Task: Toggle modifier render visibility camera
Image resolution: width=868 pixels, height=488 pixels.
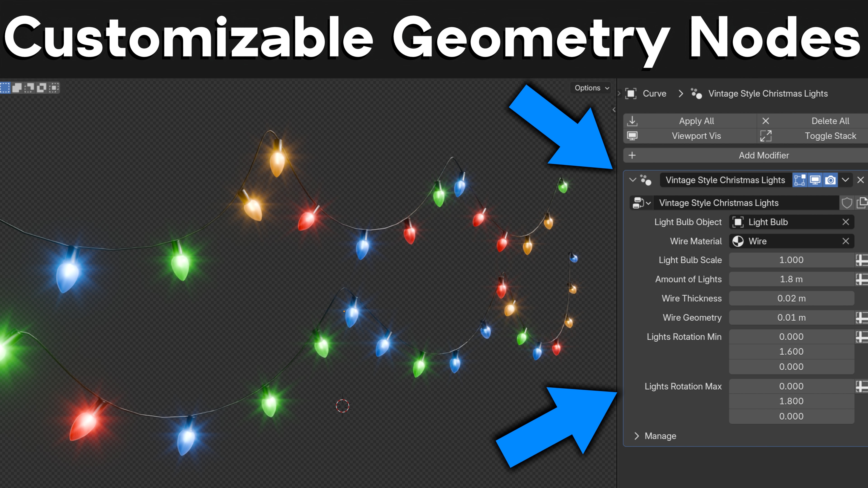Action: click(831, 180)
